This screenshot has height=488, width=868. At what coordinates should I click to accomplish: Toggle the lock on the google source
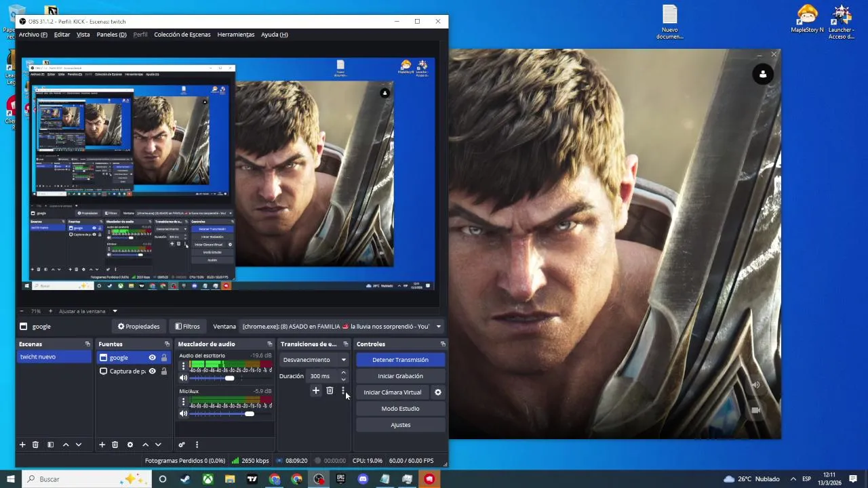coord(163,358)
